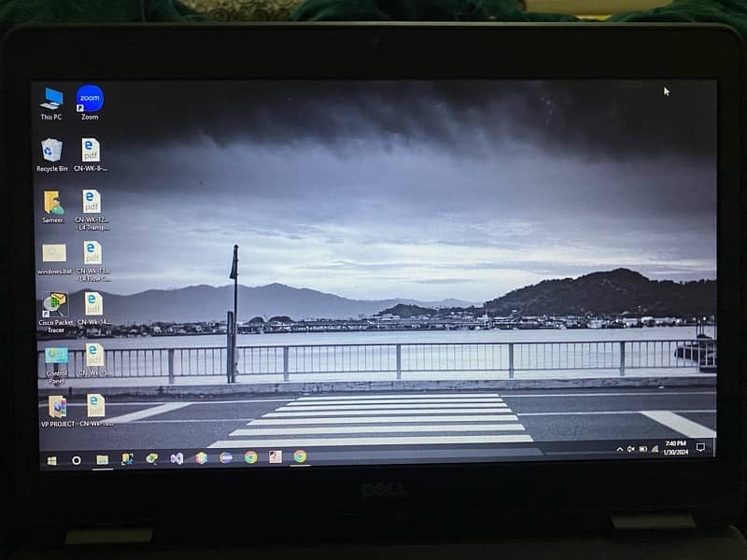This screenshot has width=747, height=560.
Task: Open the active Chrome window in taskbar
Action: coord(300,456)
